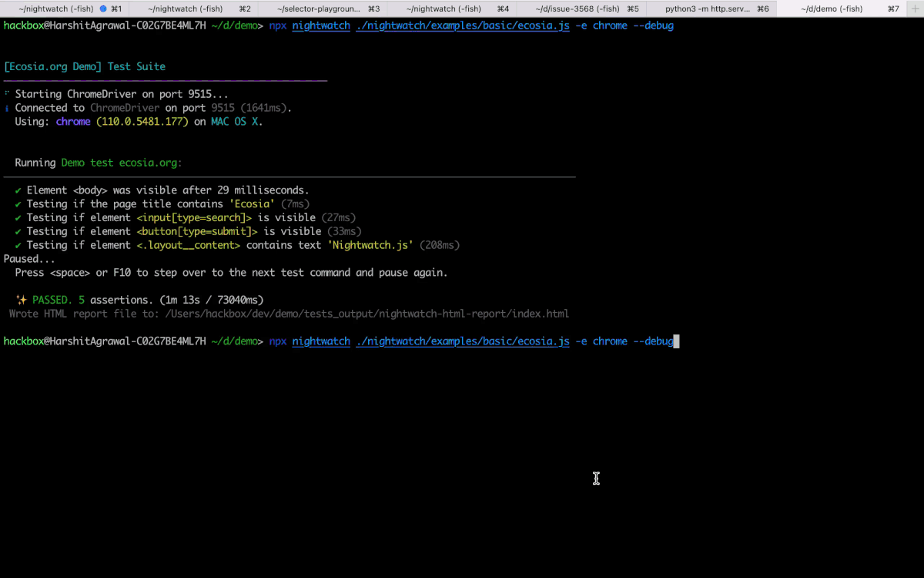Click the info icon before 'Connected to'
Screen dimensions: 924x578
[6, 109]
